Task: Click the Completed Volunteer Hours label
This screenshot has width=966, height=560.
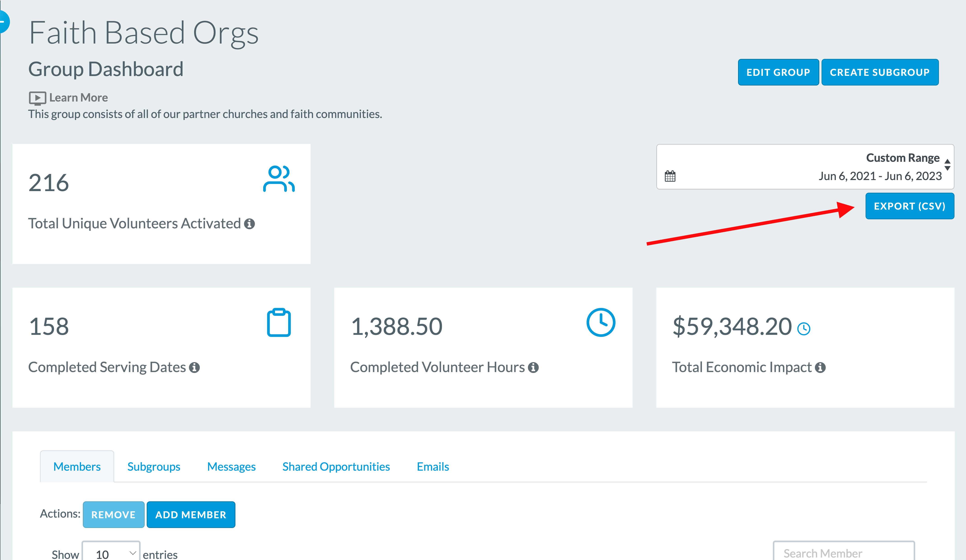Action: (x=437, y=367)
